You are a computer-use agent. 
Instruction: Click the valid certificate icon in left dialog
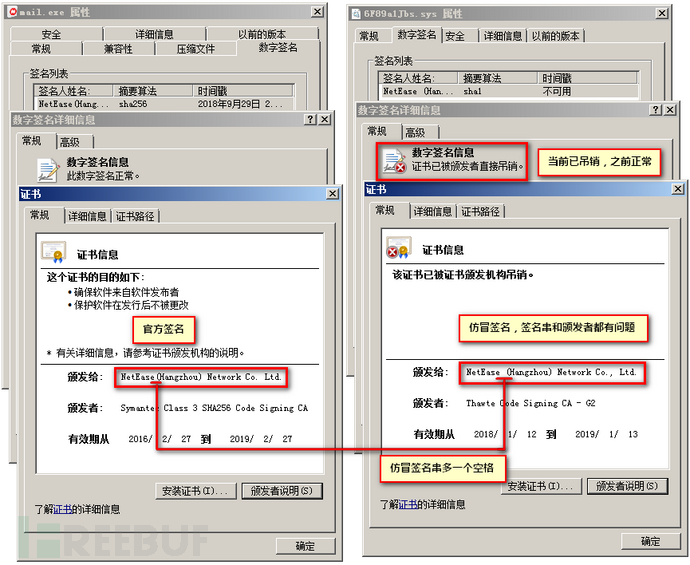53,252
